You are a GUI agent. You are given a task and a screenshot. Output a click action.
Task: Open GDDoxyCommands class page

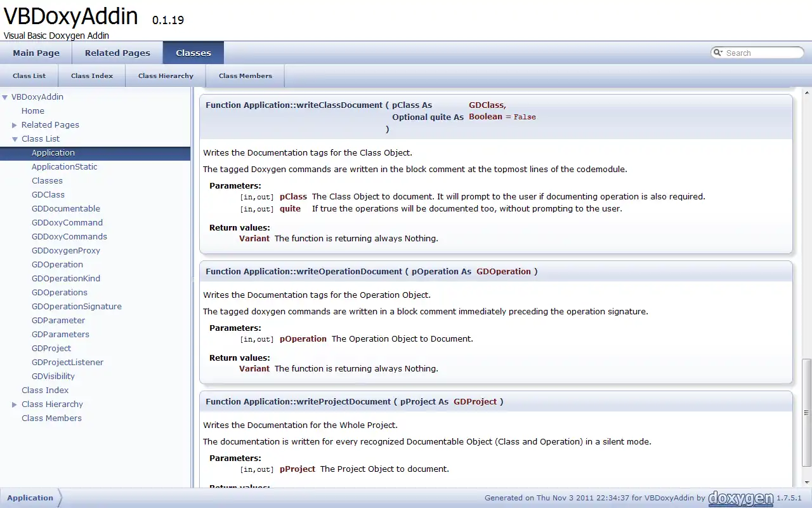[x=70, y=237]
